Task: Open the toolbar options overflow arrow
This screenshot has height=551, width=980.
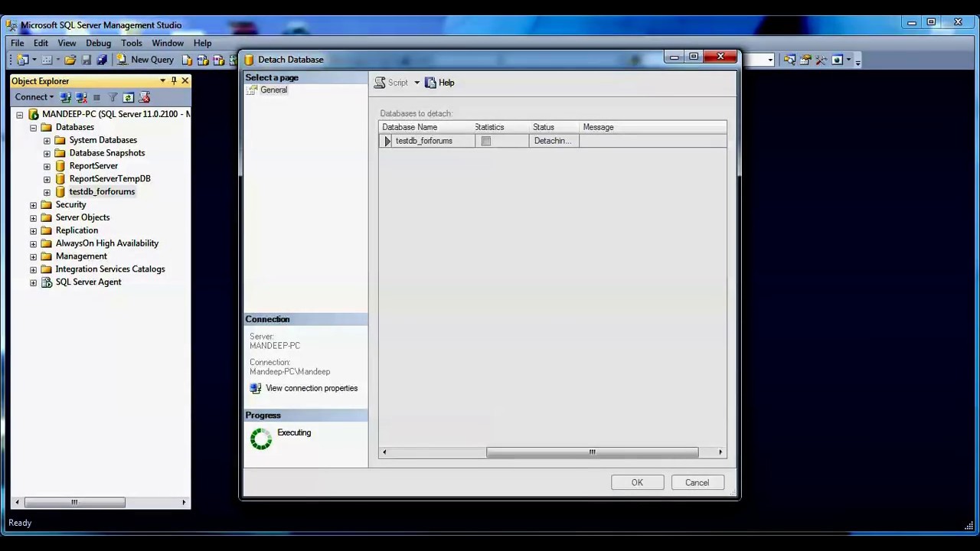Action: (x=857, y=62)
